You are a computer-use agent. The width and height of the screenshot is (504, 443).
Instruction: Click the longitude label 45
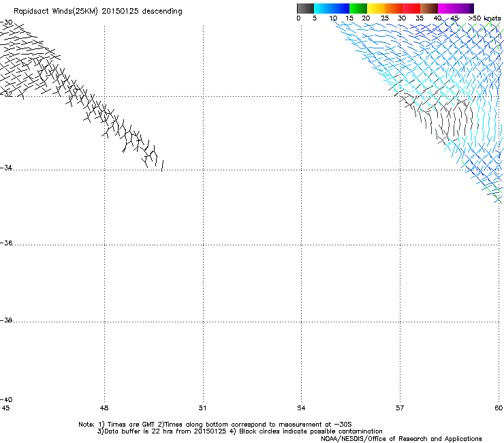click(5, 408)
